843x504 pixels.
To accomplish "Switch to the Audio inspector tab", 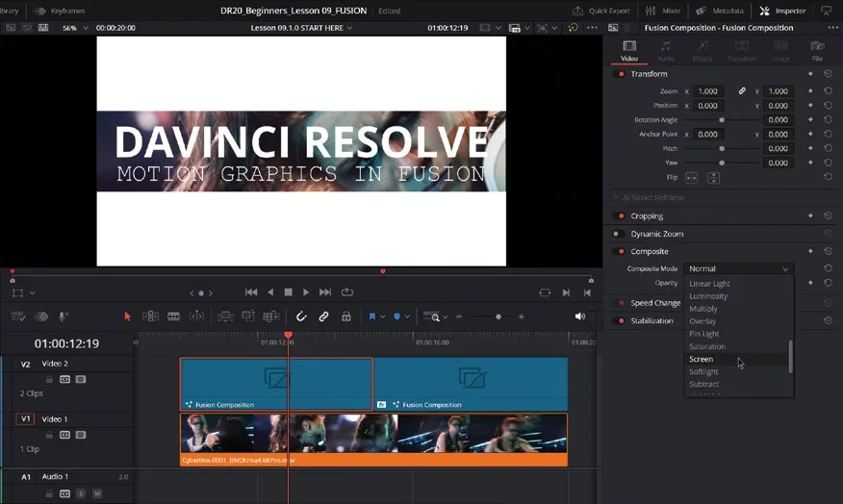I will click(x=666, y=51).
